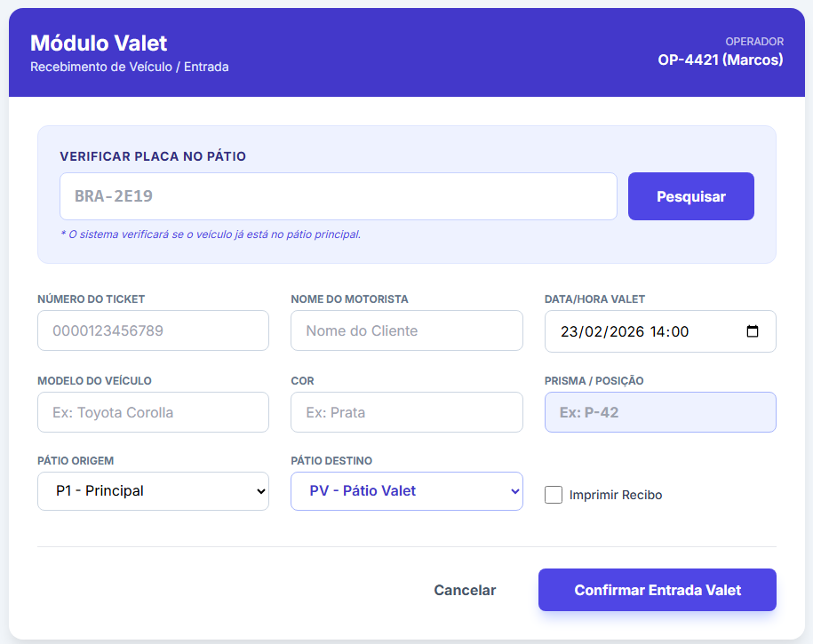Screen dimensions: 813x644
Task: Click the operator name OP-4421 (Marcos)
Action: click(x=721, y=60)
